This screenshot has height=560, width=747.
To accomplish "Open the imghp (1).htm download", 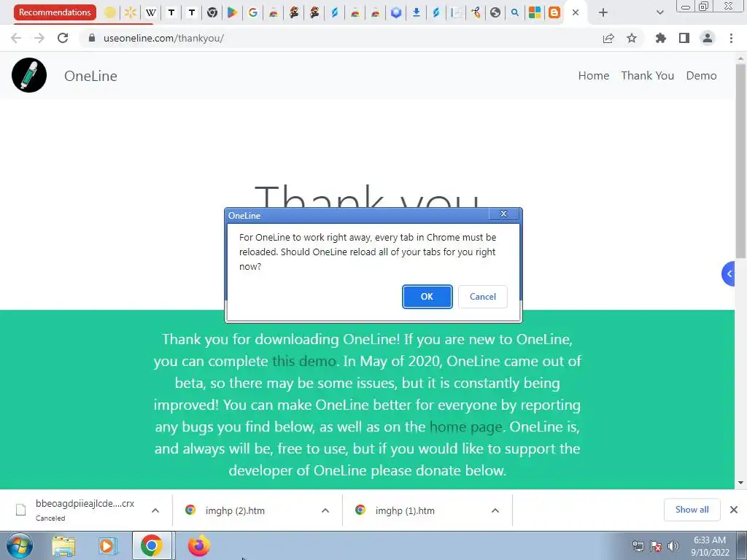I will pyautogui.click(x=405, y=510).
